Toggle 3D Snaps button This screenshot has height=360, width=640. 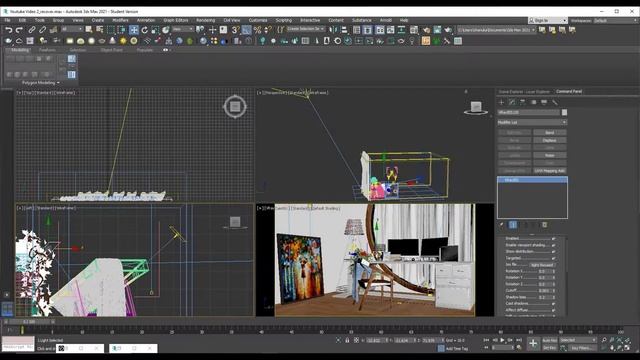(235, 30)
